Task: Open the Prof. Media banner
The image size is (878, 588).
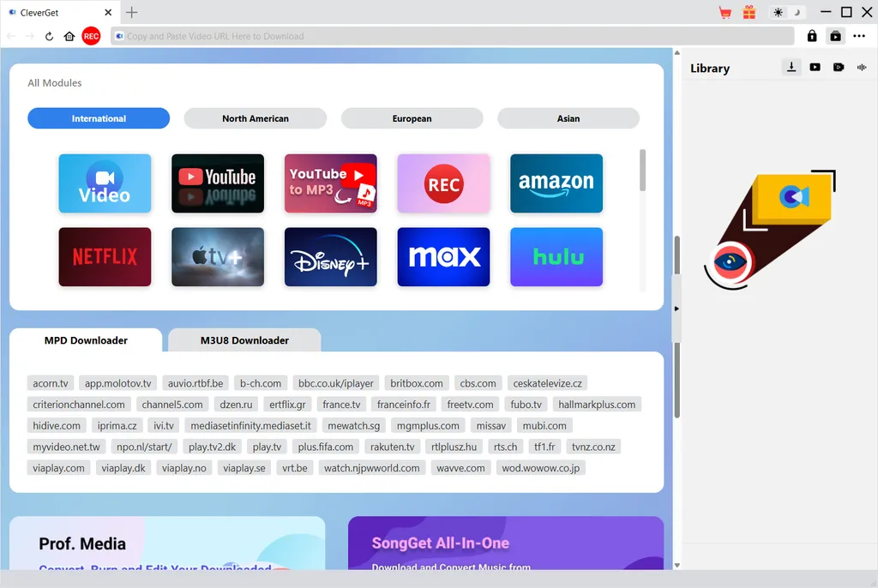Action: [x=167, y=543]
